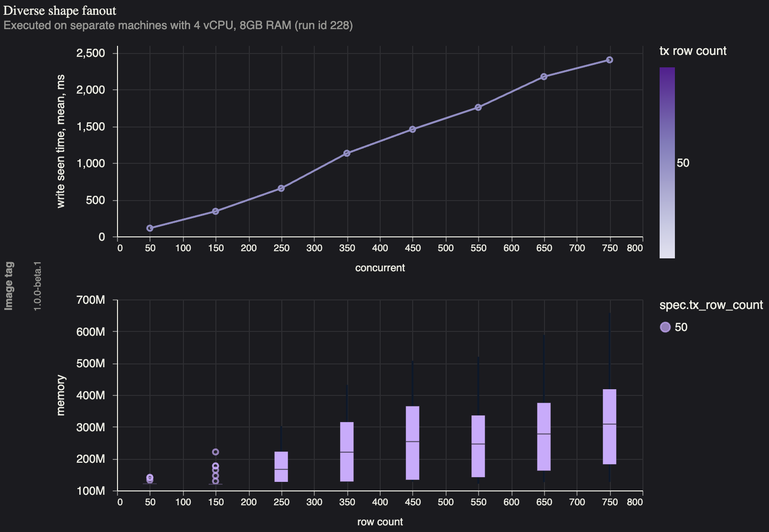Pick the line data point at concurrent 550
769x532 pixels.
pyautogui.click(x=478, y=107)
